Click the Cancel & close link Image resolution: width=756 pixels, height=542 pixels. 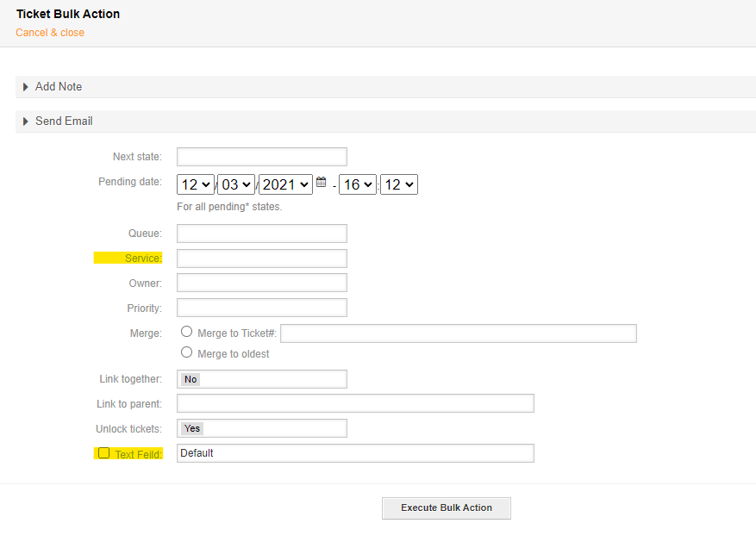point(50,33)
